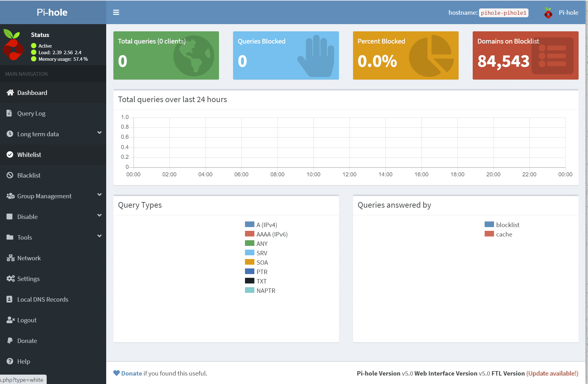Expand the Group Management chevron

pyautogui.click(x=99, y=195)
